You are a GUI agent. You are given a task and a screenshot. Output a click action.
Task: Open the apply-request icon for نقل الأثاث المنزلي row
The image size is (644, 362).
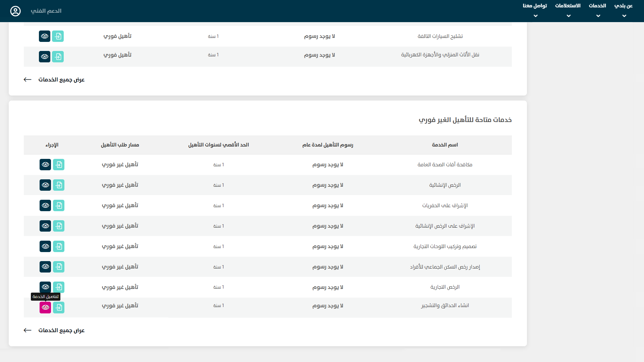tap(58, 57)
